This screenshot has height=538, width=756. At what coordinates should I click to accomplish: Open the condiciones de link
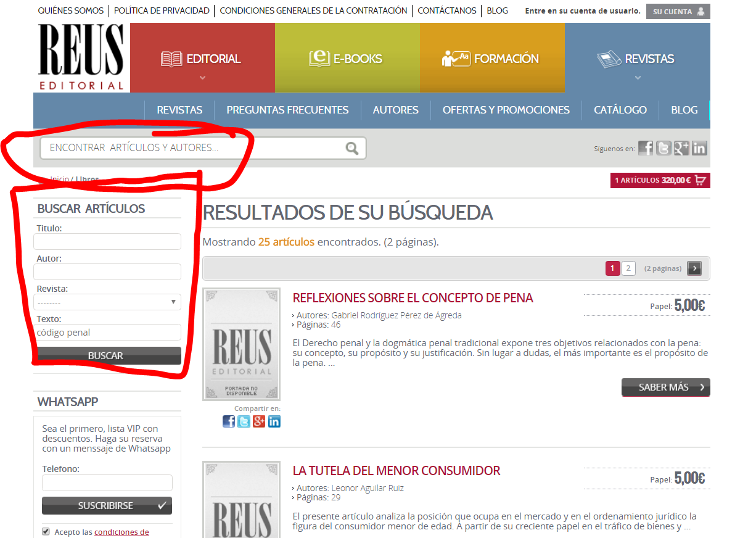(x=121, y=532)
